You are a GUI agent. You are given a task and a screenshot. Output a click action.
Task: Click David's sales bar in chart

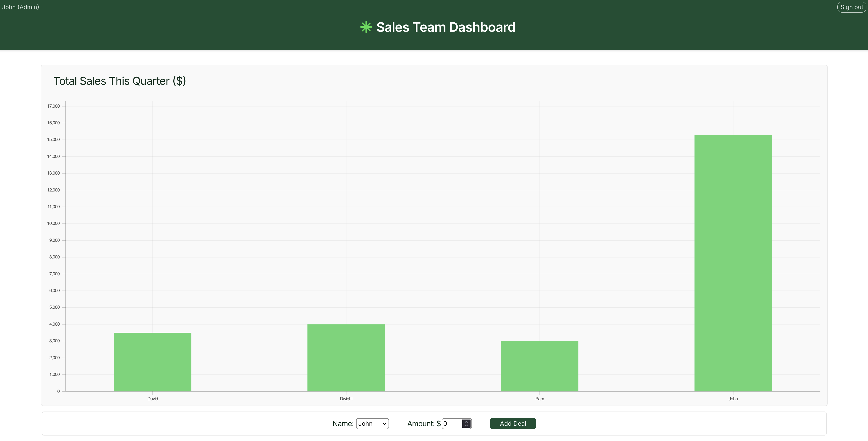pos(152,362)
